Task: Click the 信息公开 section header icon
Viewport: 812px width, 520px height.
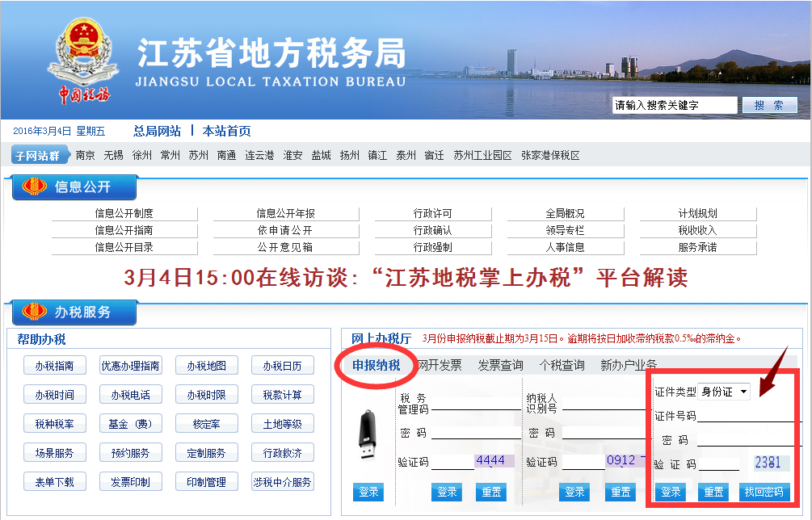Action: pos(34,187)
